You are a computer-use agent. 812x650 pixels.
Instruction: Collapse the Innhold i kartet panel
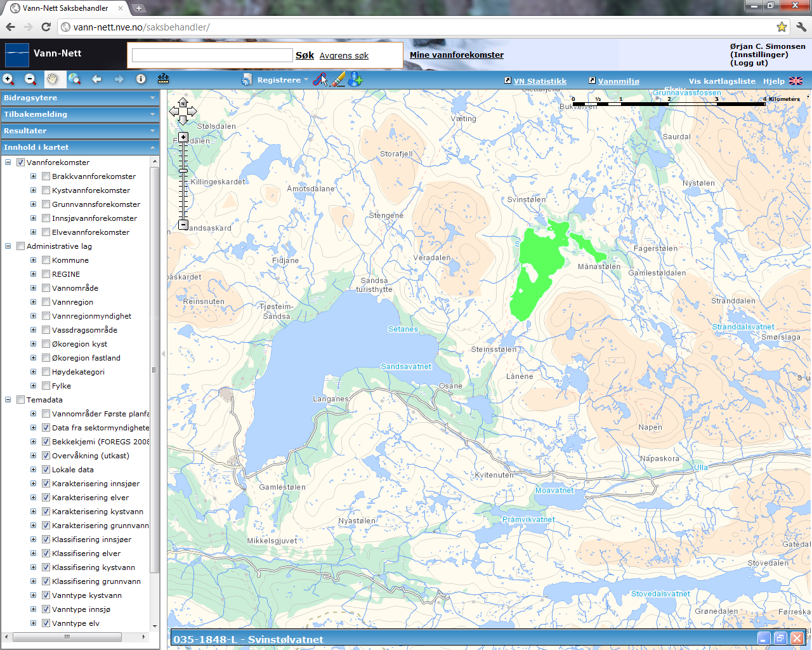[79, 147]
